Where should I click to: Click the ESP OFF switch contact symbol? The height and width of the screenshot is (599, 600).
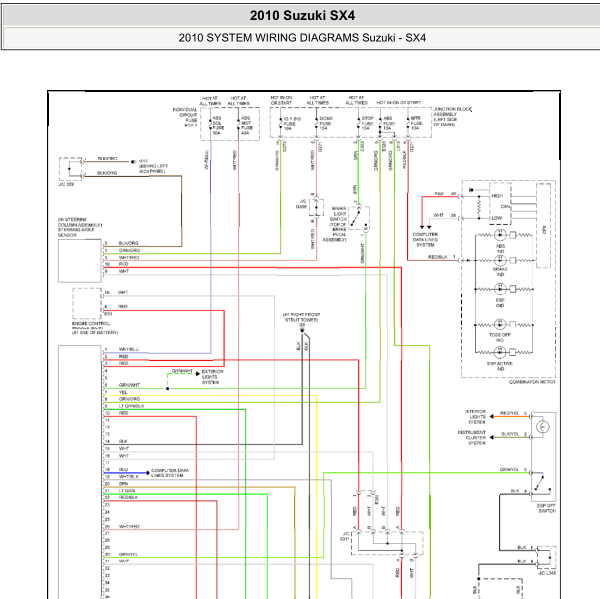(543, 483)
